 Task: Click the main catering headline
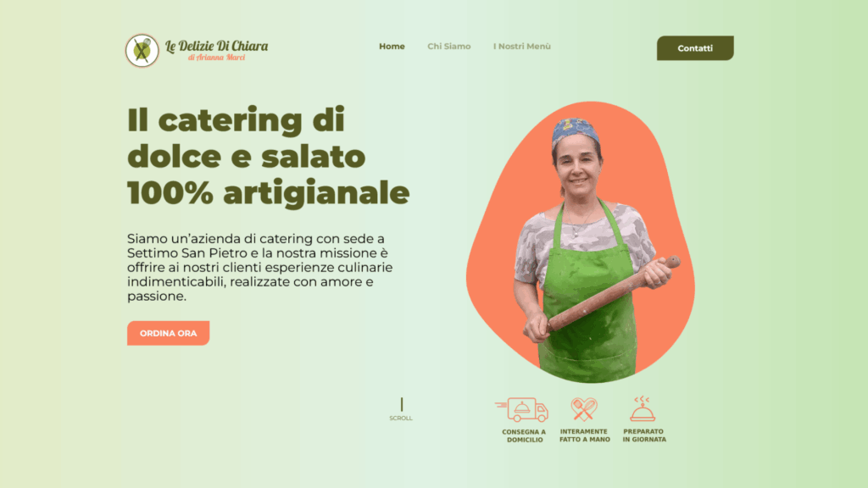[x=269, y=156]
